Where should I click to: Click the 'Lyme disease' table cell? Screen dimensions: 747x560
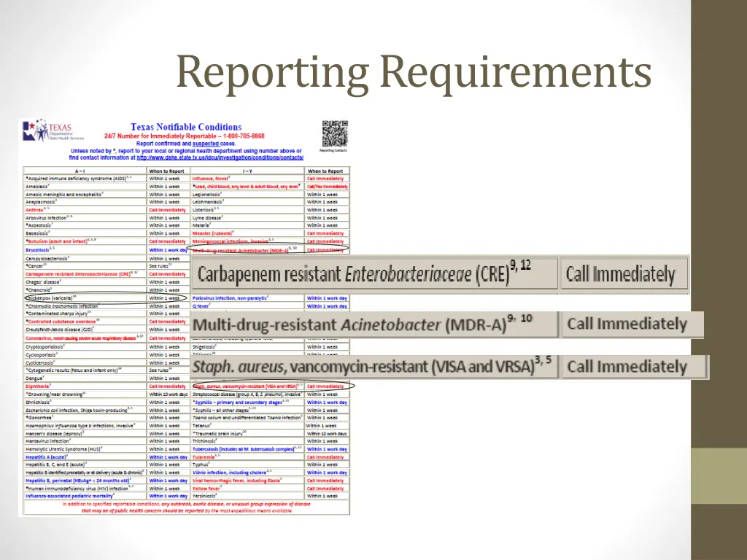[x=247, y=218]
